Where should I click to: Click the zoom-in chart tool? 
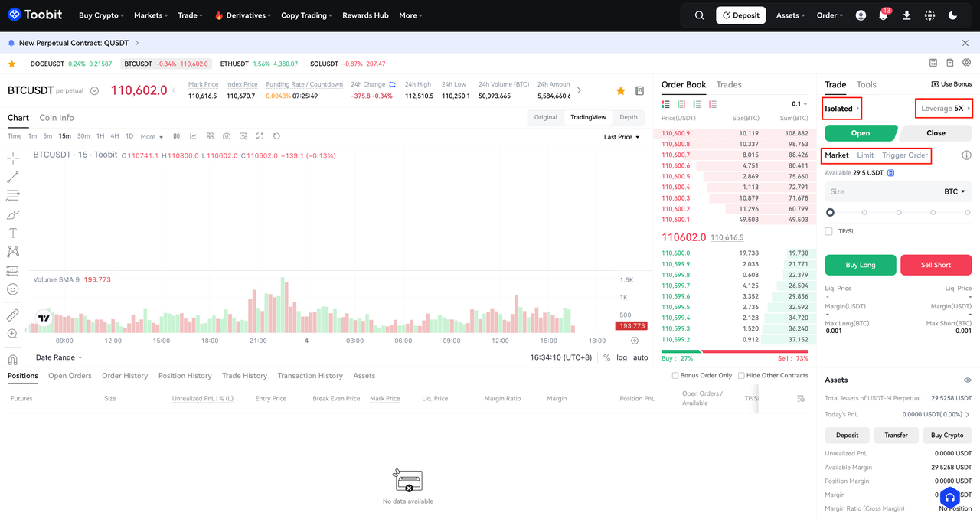point(13,334)
